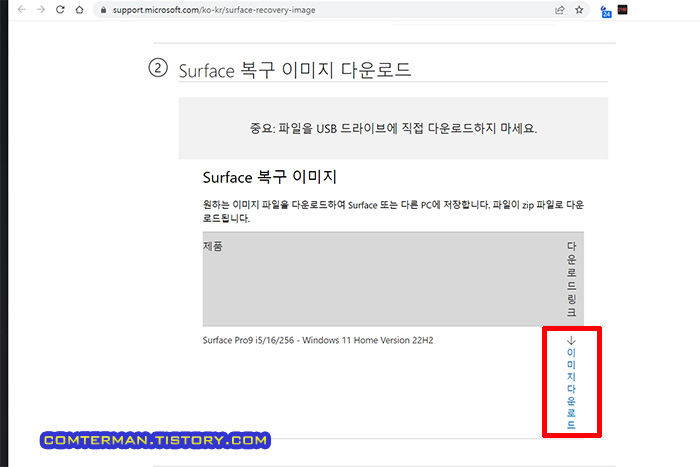700x467 pixels.
Task: Reload the page with the refresh icon
Action: coord(60,9)
